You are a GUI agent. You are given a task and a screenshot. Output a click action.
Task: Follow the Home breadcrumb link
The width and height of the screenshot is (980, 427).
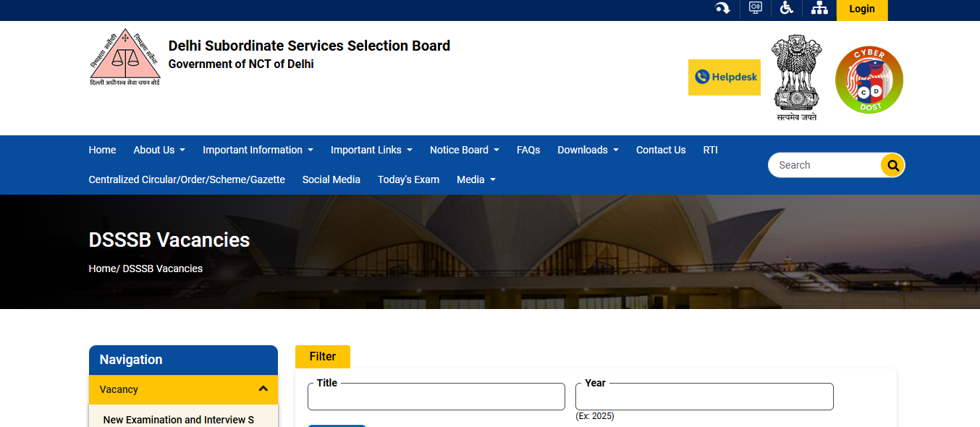[102, 269]
